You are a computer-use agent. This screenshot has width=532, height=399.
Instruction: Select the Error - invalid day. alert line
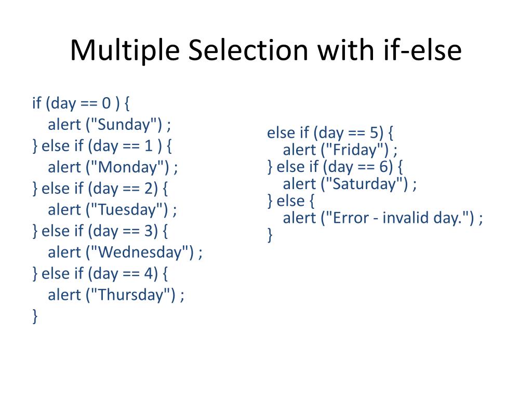pos(383,218)
